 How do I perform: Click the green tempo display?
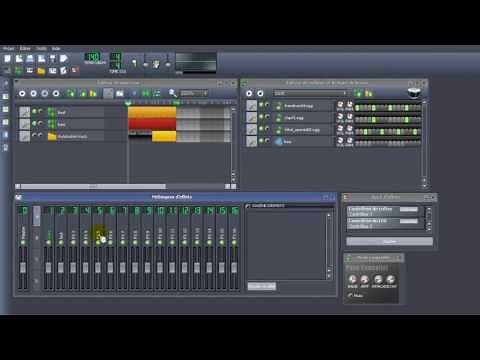[93, 57]
